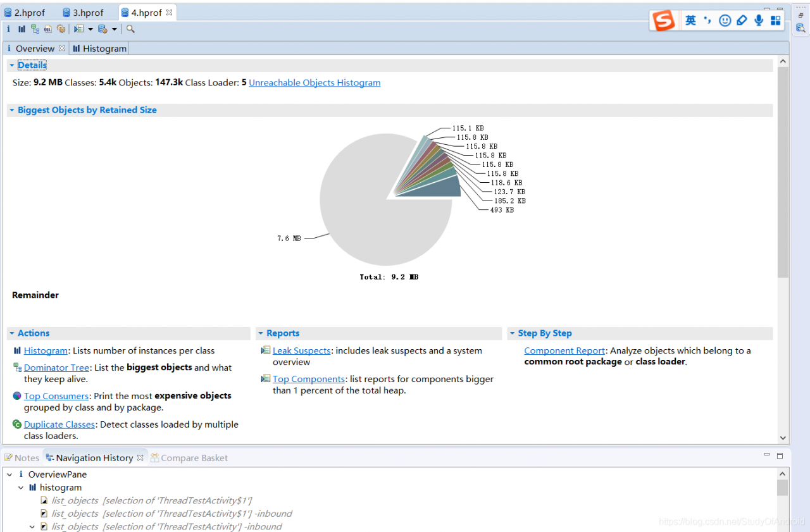Collapse Biggest Objects by Retained Size section
Screen dimensions: 810x532
coord(11,110)
